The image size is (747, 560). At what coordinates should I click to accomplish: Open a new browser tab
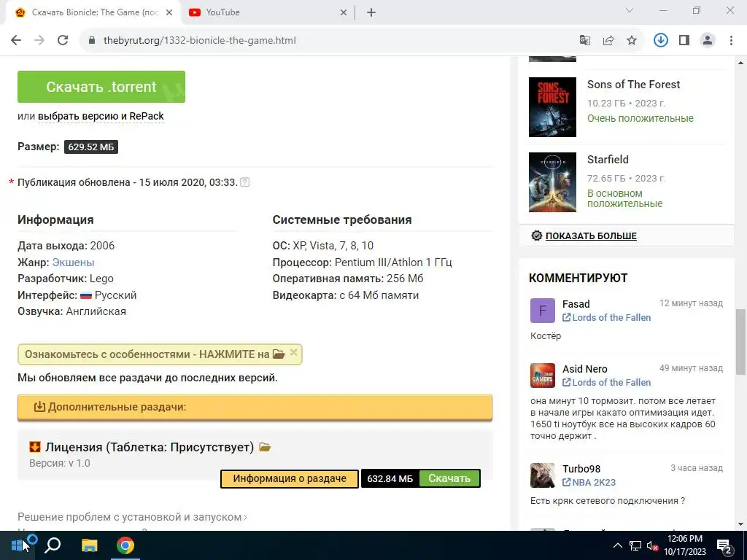371,13
